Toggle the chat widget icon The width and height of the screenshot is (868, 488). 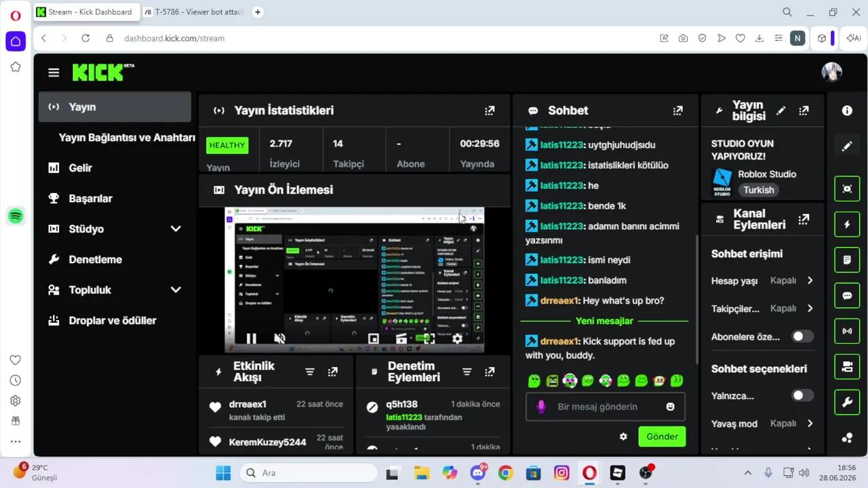[x=847, y=296]
